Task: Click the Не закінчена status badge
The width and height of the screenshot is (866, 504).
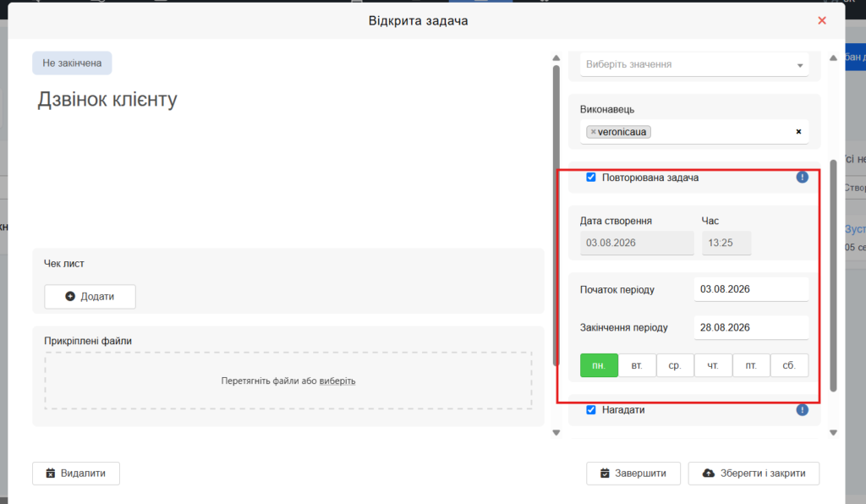Action: click(x=72, y=63)
